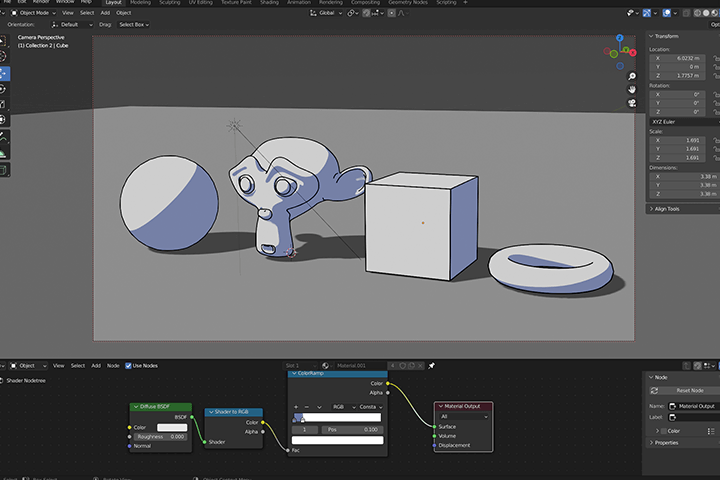
Task: Click the pan view hand icon
Action: (x=632, y=90)
